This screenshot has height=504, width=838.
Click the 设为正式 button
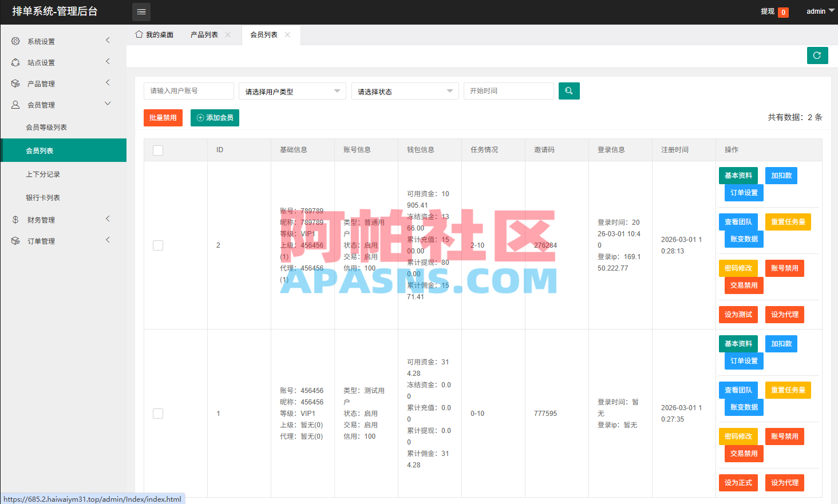click(738, 483)
